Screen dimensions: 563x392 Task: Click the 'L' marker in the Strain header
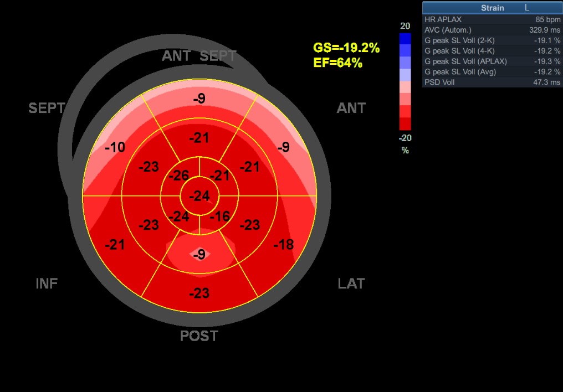pos(527,8)
